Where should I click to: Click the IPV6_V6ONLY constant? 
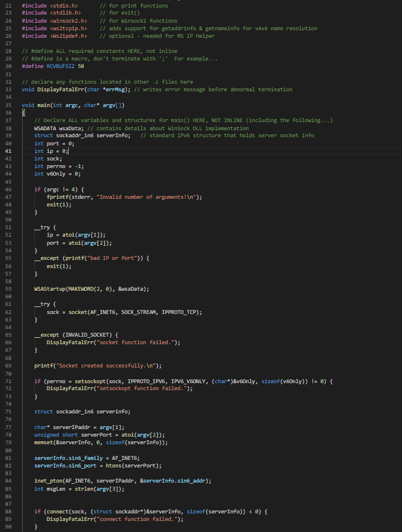[188, 381]
